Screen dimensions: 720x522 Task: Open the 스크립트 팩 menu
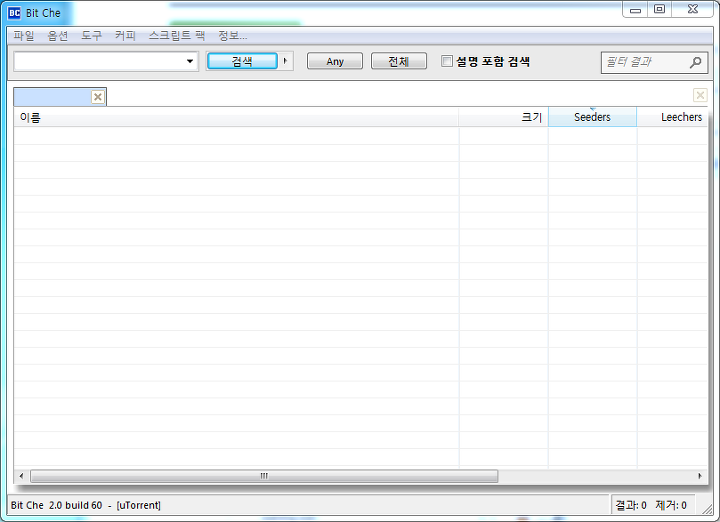pyautogui.click(x=177, y=36)
